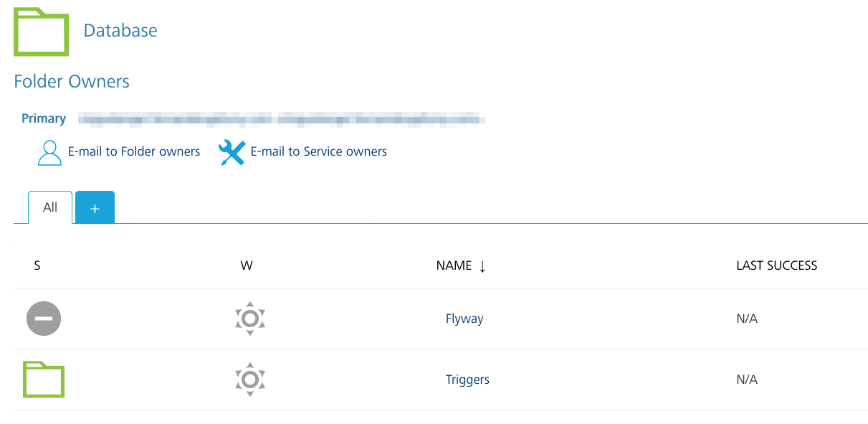Select the All view tab

50,207
